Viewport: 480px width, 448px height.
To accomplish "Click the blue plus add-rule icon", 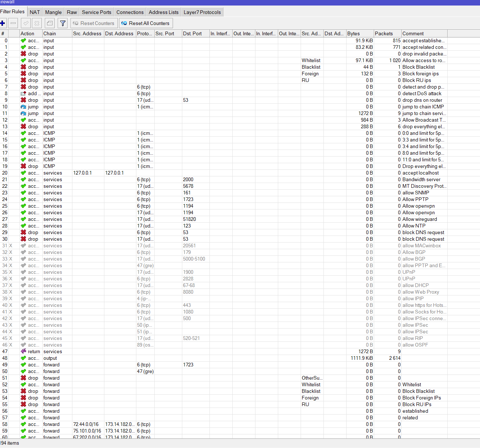I will [x=3, y=23].
